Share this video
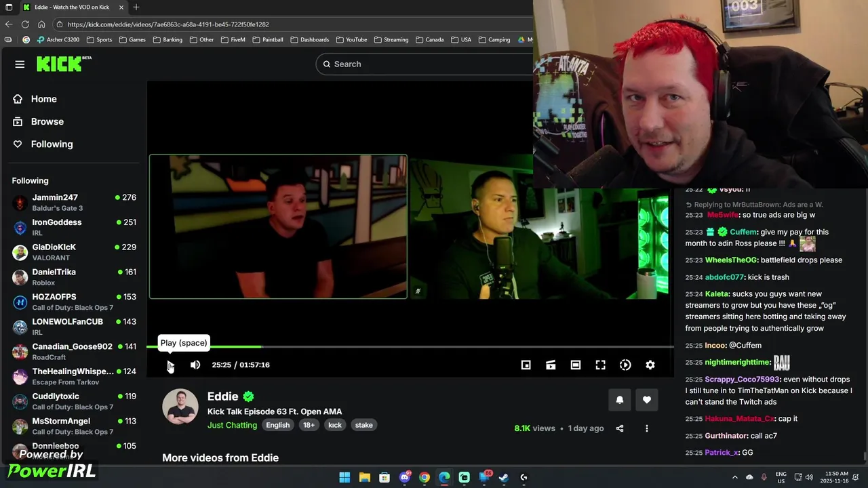 (619, 428)
